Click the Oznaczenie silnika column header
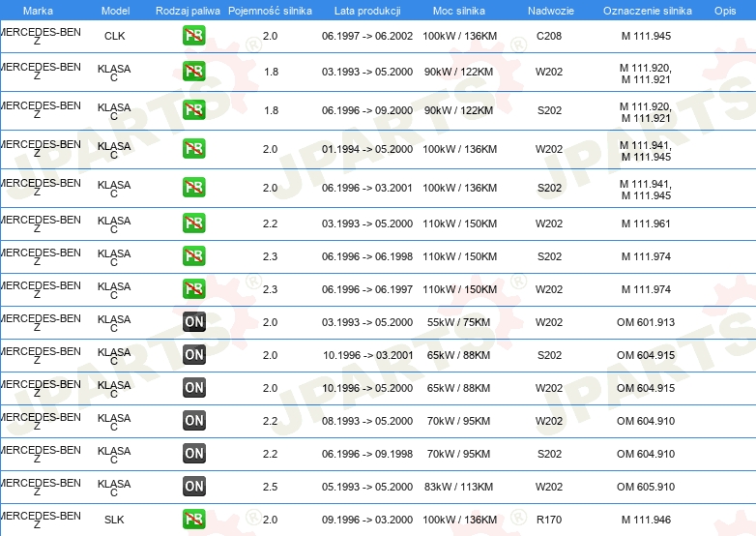 coord(648,11)
